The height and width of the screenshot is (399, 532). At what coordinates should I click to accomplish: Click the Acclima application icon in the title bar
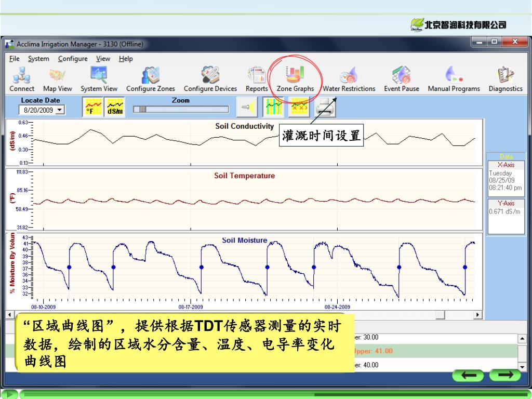[x=9, y=44]
